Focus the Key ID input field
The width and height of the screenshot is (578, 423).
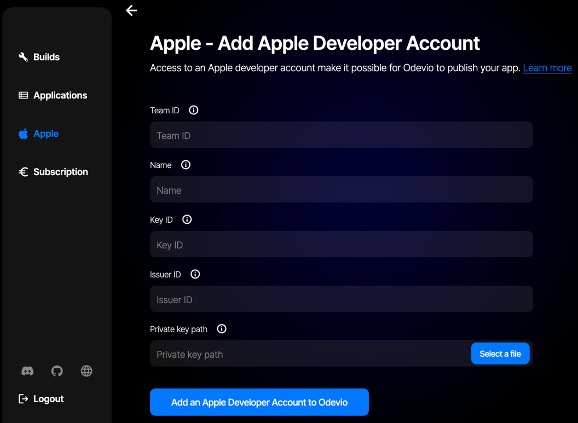pos(341,244)
